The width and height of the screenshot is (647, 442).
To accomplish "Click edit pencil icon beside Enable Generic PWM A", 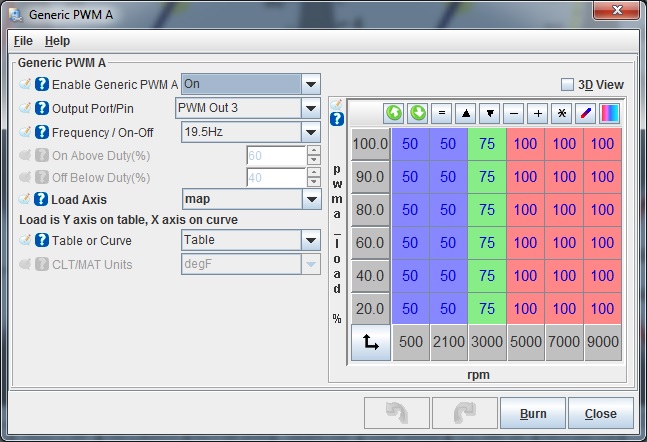I will click(25, 84).
